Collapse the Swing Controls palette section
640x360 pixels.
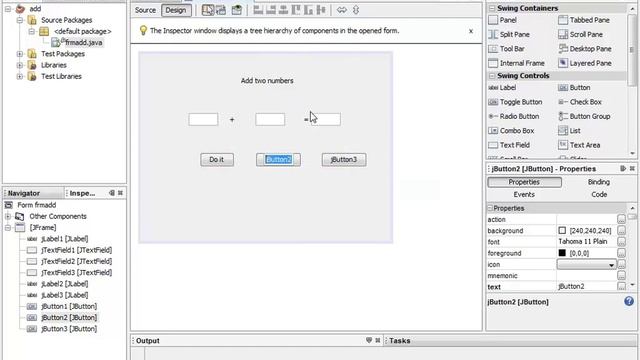coord(492,76)
